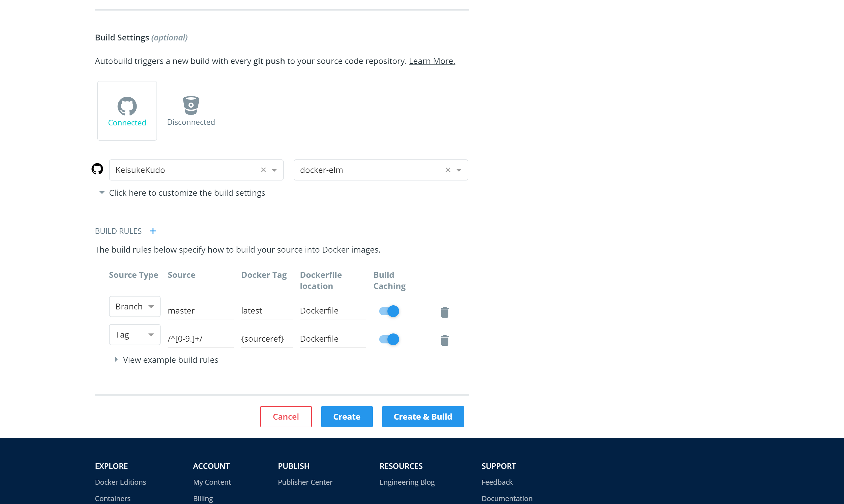This screenshot has height=504, width=844.
Task: Open Publisher Center footer link
Action: click(x=305, y=482)
